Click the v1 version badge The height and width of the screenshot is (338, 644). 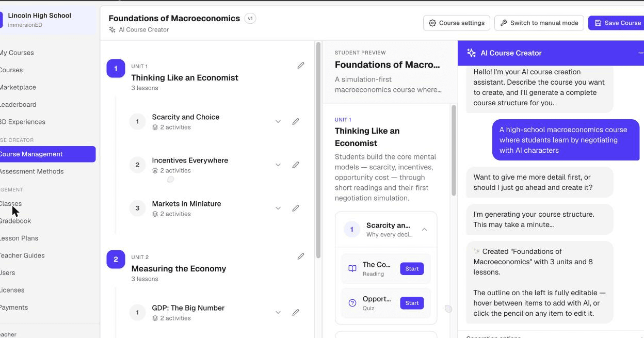[x=250, y=19]
